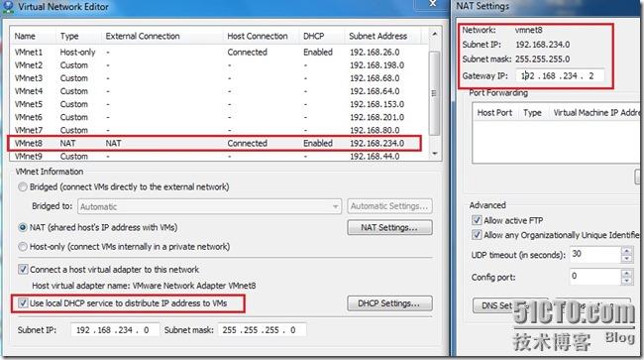Open DHCP Settings button
The image size is (644, 360).
point(389,303)
